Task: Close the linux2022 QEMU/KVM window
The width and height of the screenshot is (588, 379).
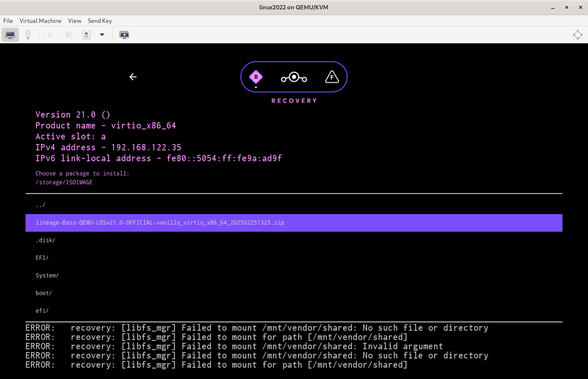Action: [581, 8]
